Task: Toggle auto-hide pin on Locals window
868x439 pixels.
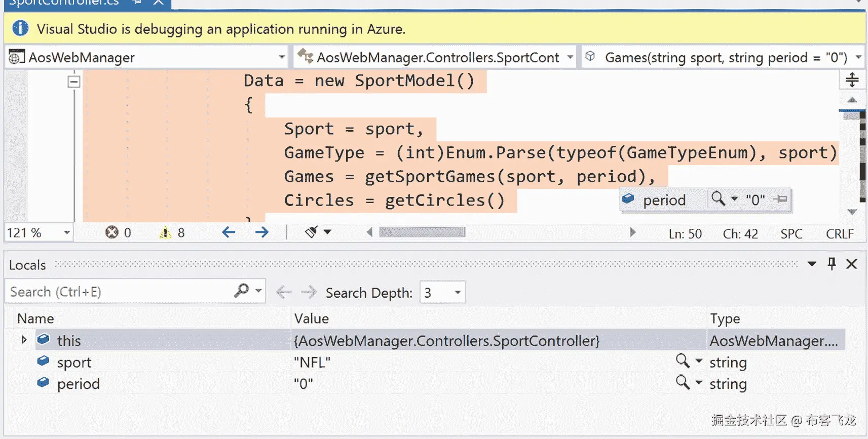Action: click(x=832, y=264)
